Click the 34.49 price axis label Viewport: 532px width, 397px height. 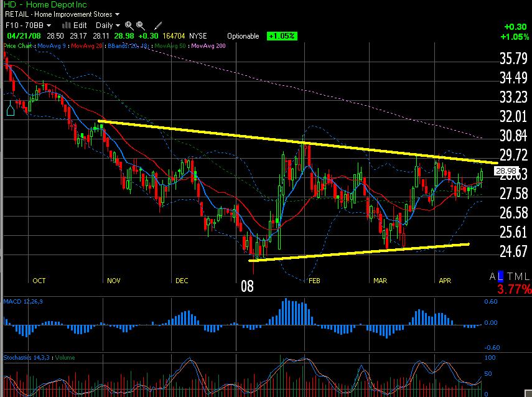click(x=514, y=78)
